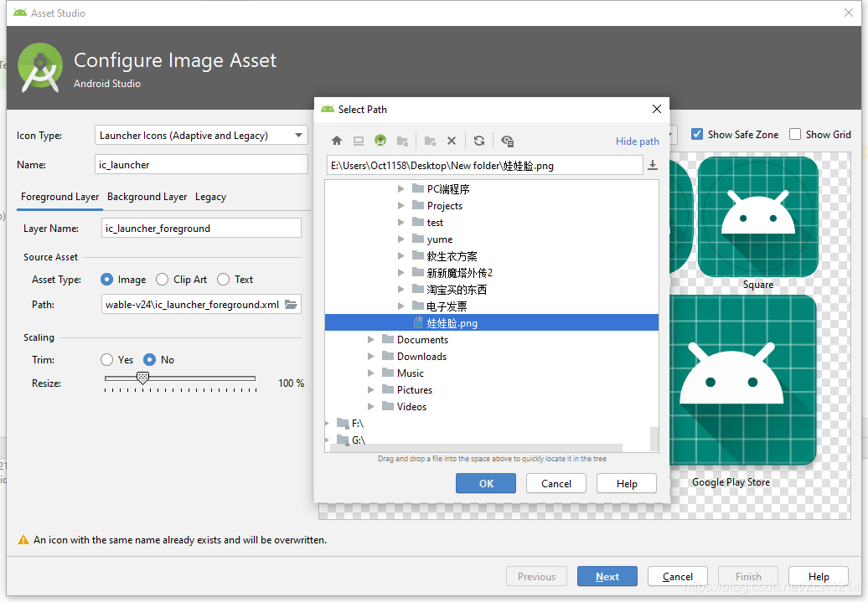
Task: Set Trim to Yes
Action: pyautogui.click(x=107, y=360)
